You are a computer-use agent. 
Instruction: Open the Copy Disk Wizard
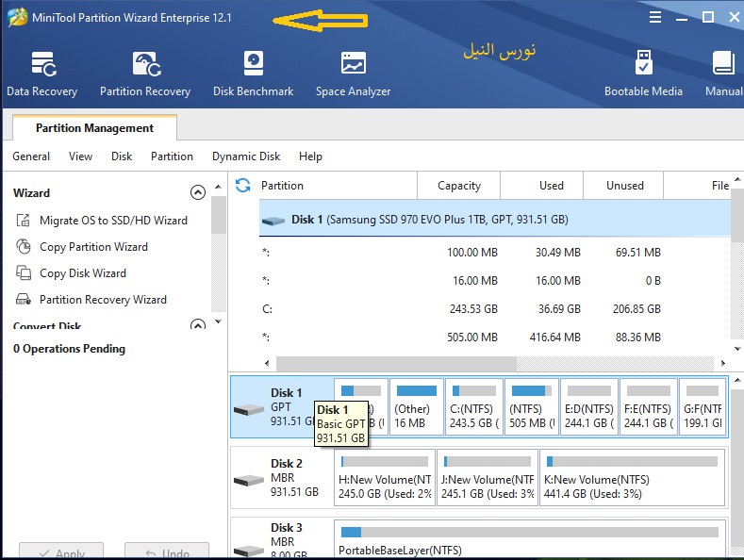coord(82,273)
